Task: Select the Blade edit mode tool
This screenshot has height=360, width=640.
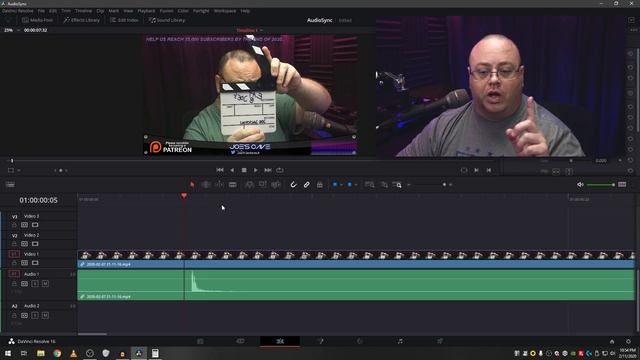Action: (233, 185)
